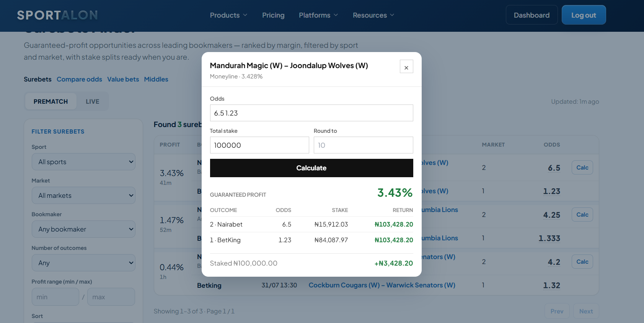Open Cockburn Cougars (W) – Warwick Senators (W) link

[382, 285]
